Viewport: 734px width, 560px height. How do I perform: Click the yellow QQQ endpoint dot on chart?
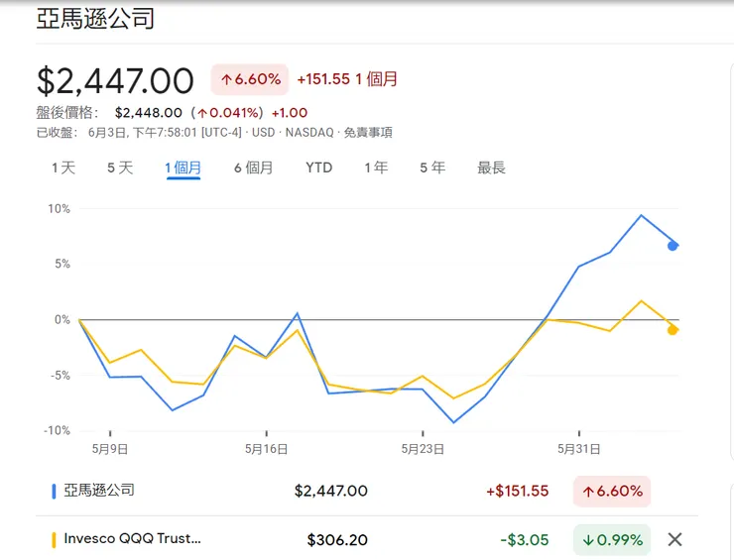[x=673, y=330]
